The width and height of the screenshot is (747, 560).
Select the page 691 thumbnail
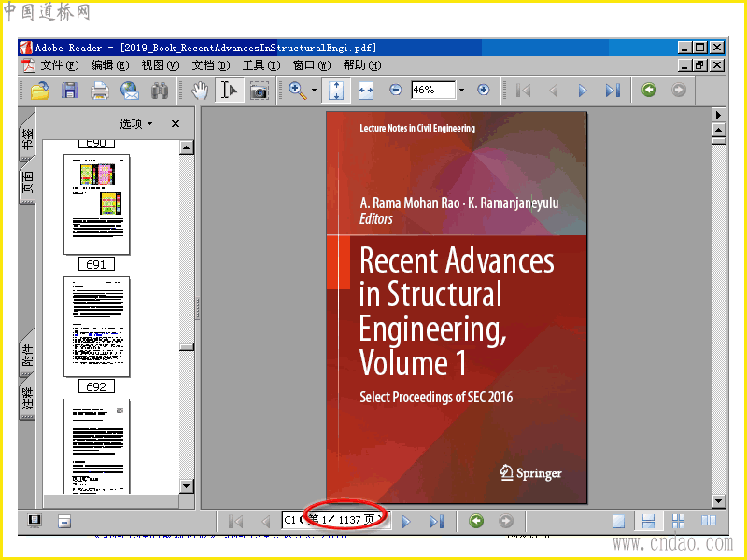pyautogui.click(x=96, y=203)
